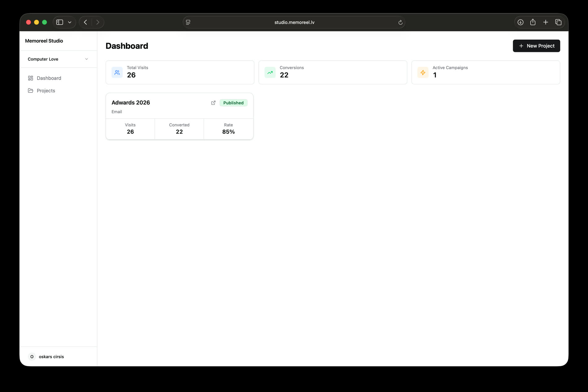Click the studio.memoreel.lv address field
Image resolution: width=588 pixels, height=392 pixels.
pyautogui.click(x=294, y=22)
